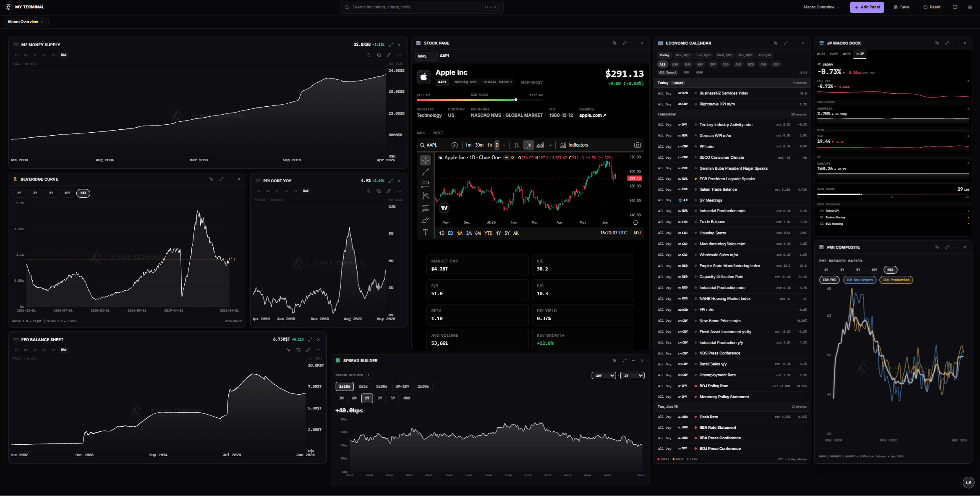Open the 2Y leg dropdown in Spread Builder
Viewport: 980px width, 496px height.
point(632,375)
